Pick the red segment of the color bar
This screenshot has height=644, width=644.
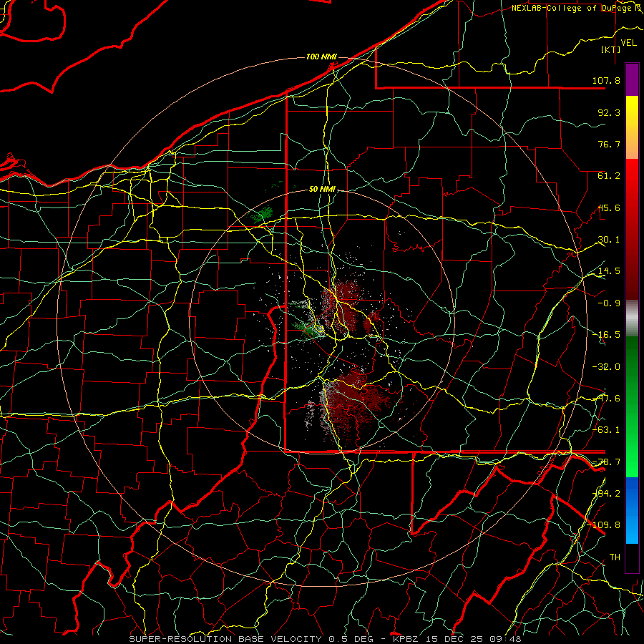click(632, 229)
